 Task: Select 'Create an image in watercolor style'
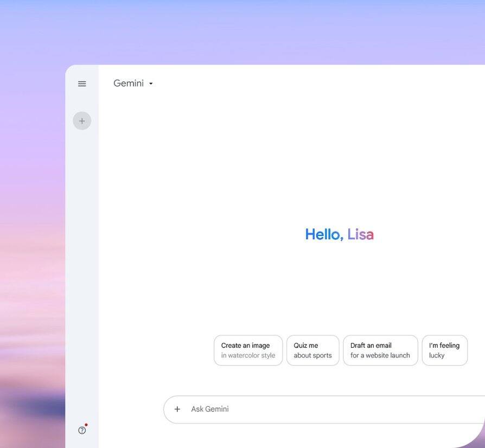pyautogui.click(x=248, y=350)
